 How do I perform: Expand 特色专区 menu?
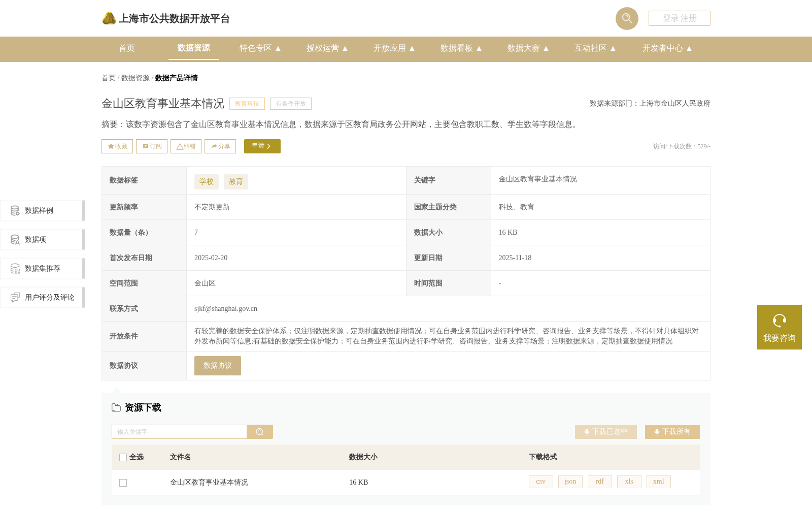[x=260, y=48]
